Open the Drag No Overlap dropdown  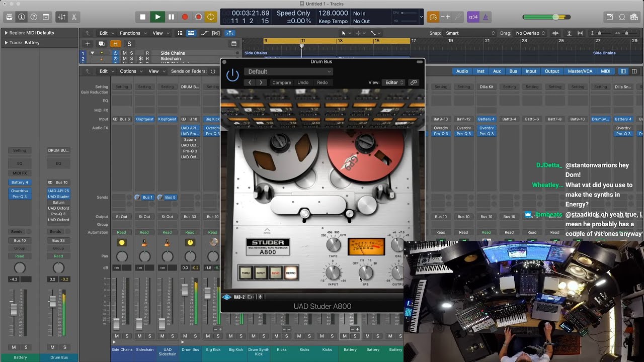[529, 33]
